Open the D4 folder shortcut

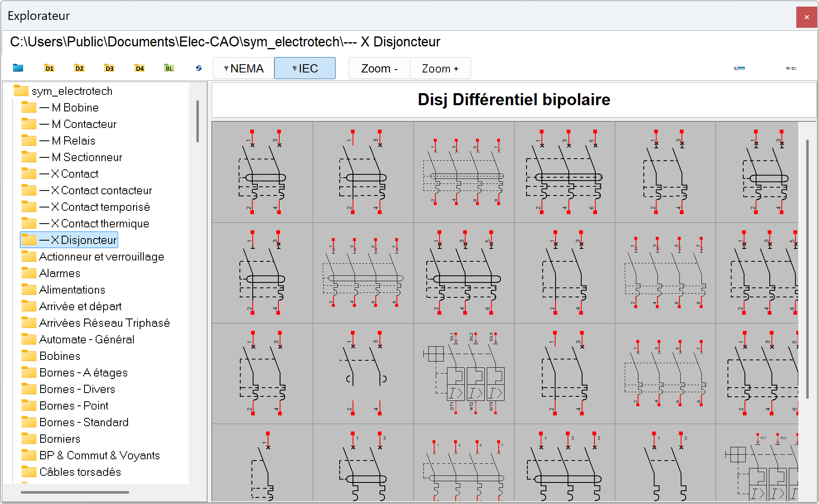tap(140, 68)
